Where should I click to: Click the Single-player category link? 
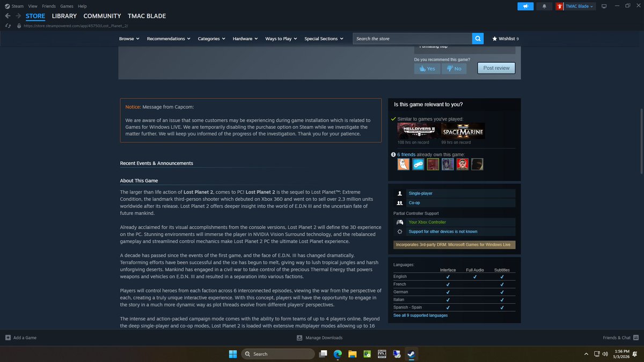pyautogui.click(x=420, y=193)
